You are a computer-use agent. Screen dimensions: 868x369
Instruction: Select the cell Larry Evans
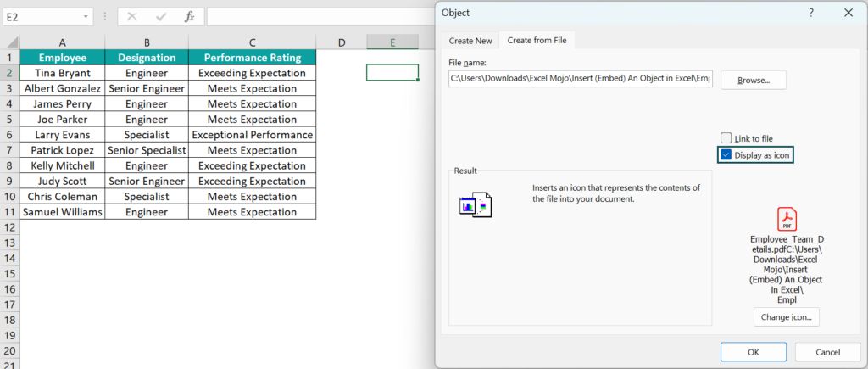point(63,135)
